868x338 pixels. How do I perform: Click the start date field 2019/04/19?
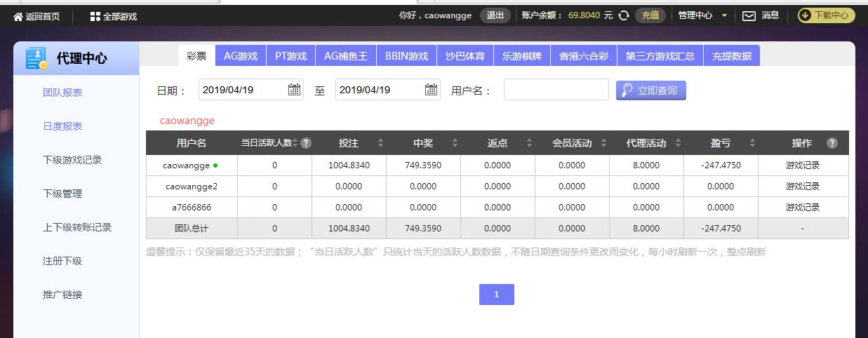[251, 90]
